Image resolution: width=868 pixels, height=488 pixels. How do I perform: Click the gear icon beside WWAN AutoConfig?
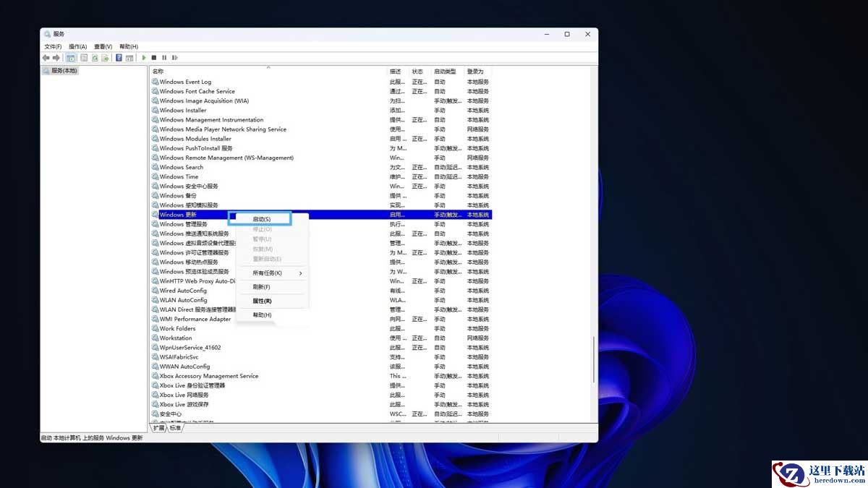pyautogui.click(x=155, y=367)
